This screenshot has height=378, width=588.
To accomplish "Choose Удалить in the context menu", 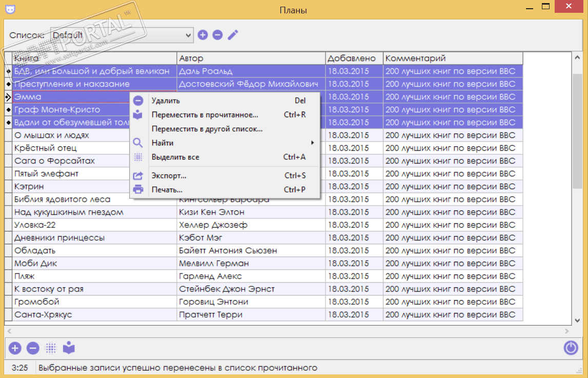I will 225,100.
